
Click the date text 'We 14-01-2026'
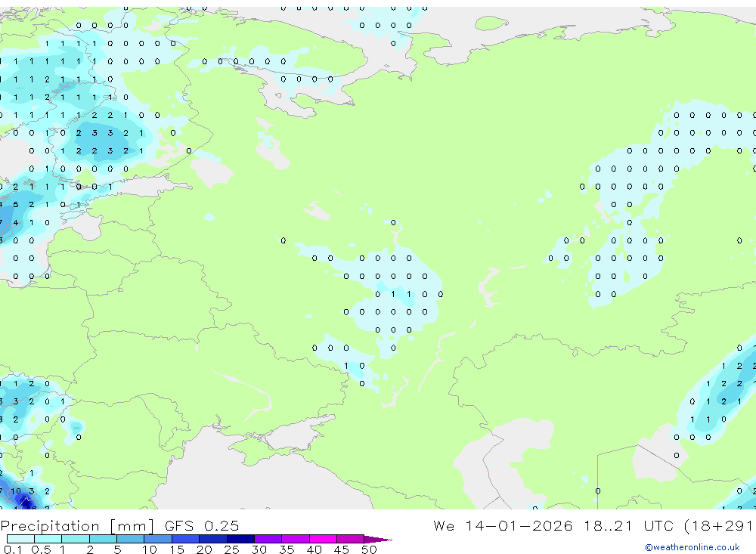[503, 525]
